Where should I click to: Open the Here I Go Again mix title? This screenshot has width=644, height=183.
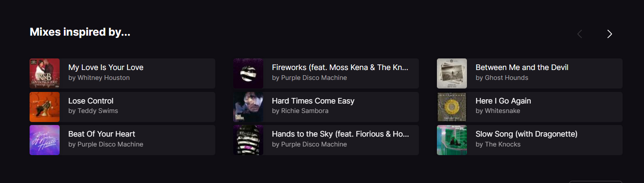point(503,101)
